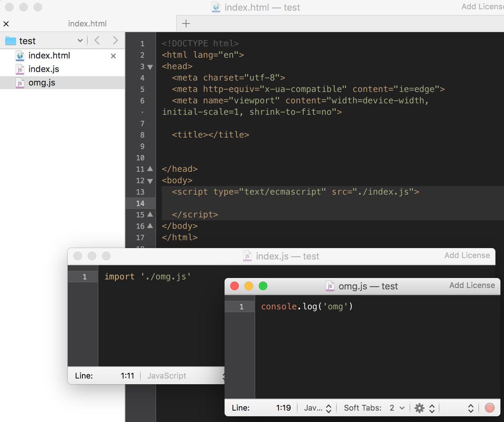
Task: Click Add License in the omg.js window
Action: click(x=472, y=286)
